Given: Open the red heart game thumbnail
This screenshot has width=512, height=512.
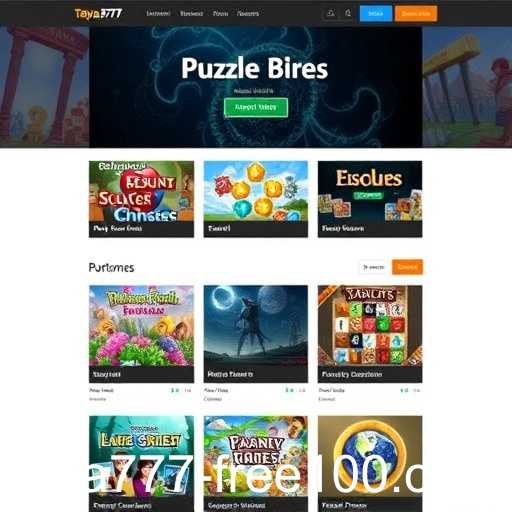Looking at the screenshot, I should (x=141, y=199).
